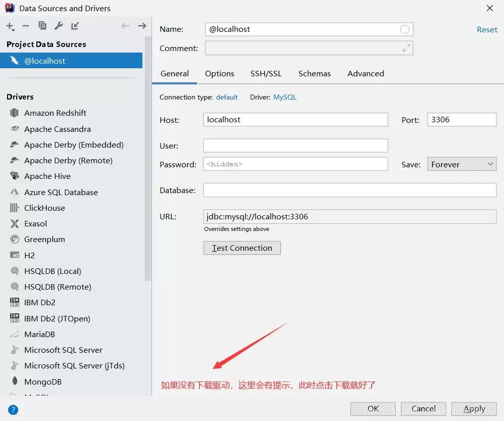This screenshot has width=504, height=421.
Task: Select the Apache Hive driver icon
Action: tap(15, 176)
